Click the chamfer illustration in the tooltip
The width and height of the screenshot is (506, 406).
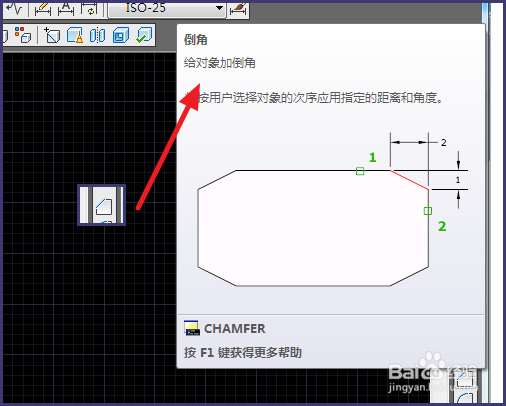333,209
